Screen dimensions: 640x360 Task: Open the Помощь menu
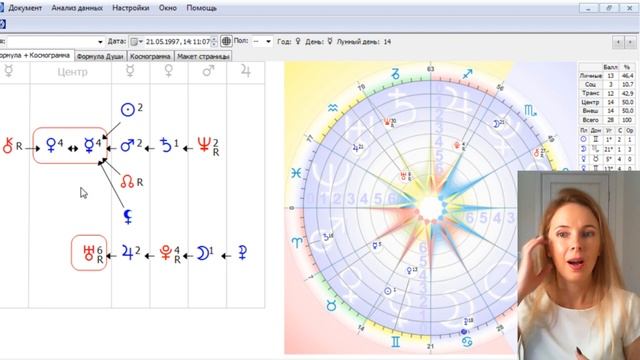pyautogui.click(x=201, y=8)
